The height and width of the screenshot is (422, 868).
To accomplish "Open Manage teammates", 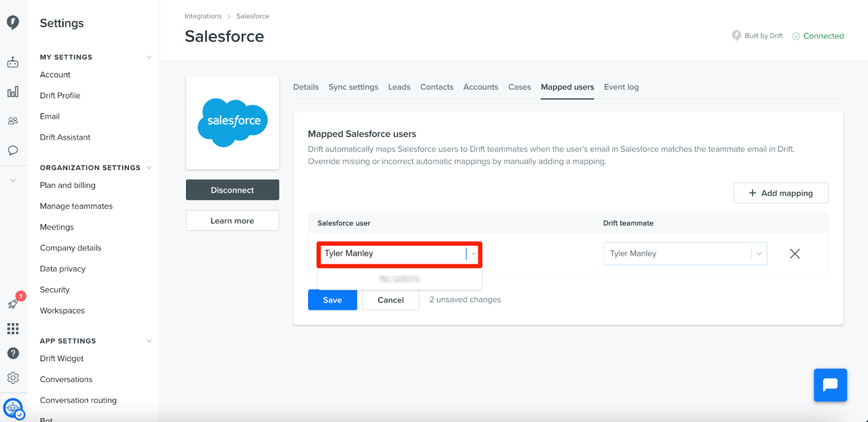I will point(76,206).
